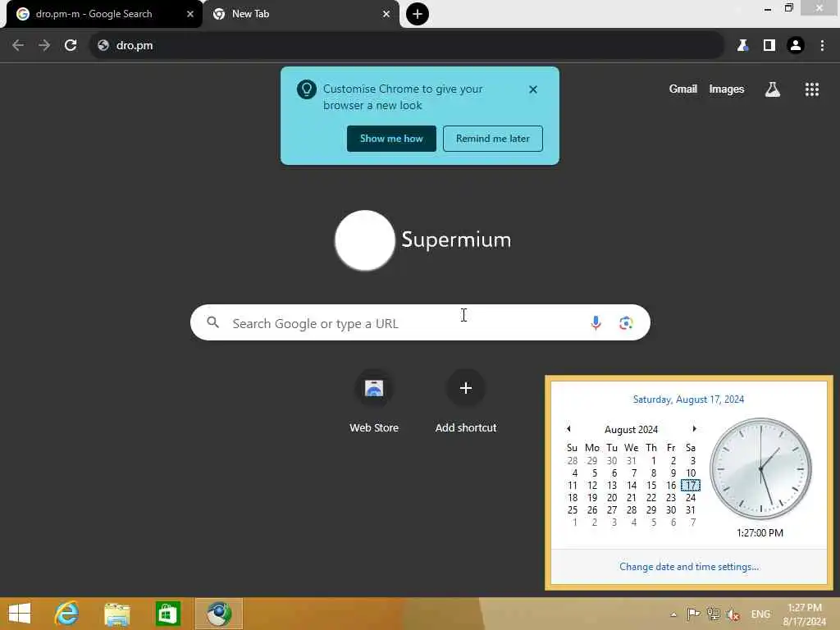Open the network tray icon
Viewport: 840px width, 630px height.
coord(713,614)
